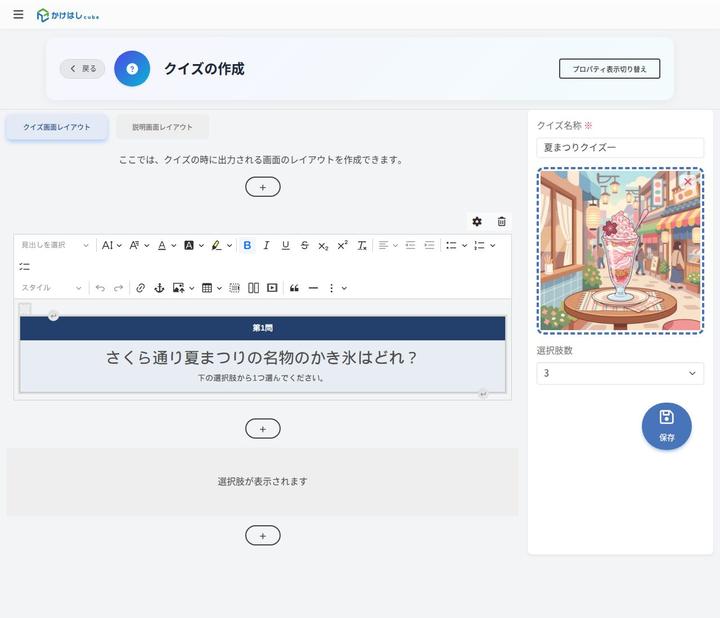The width and height of the screenshot is (720, 618).
Task: Insert a horizontal line
Action: tap(313, 288)
